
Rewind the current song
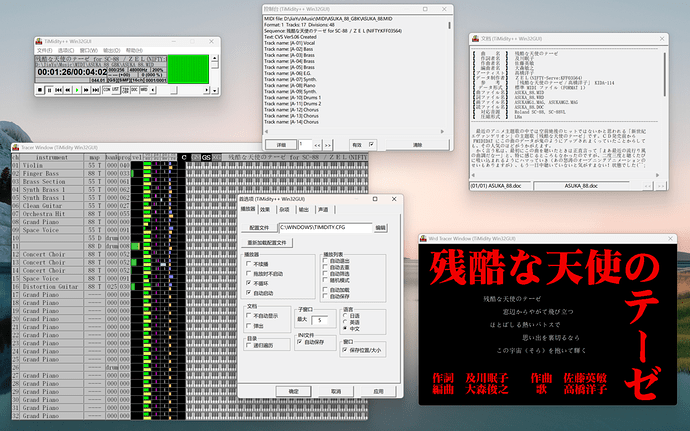(68, 90)
